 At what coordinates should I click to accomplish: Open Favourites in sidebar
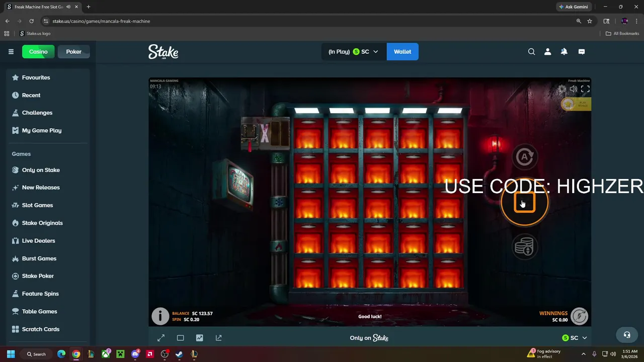(48, 77)
